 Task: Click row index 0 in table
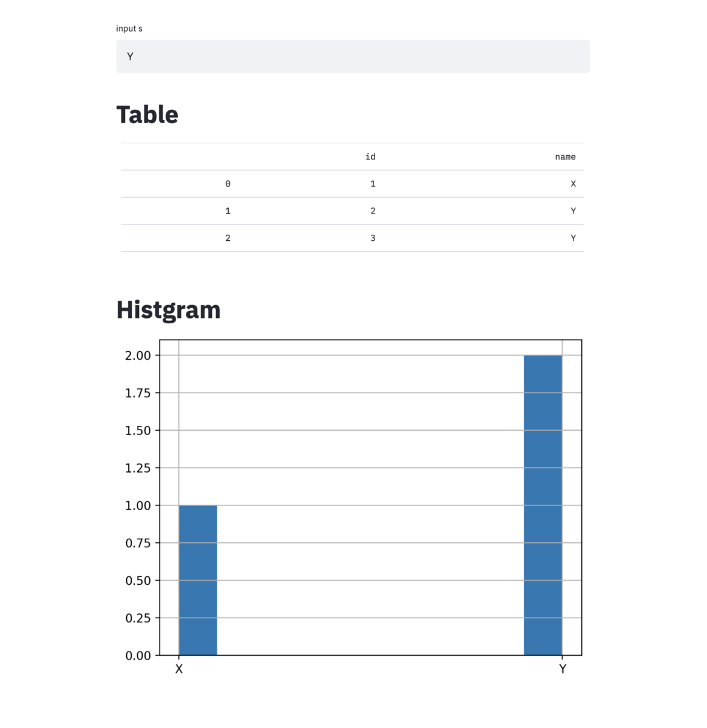pyautogui.click(x=228, y=184)
